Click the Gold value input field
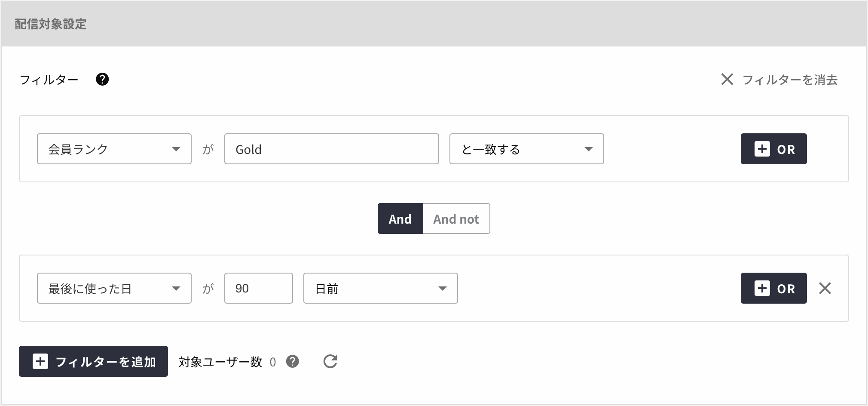868x406 pixels. tap(331, 149)
